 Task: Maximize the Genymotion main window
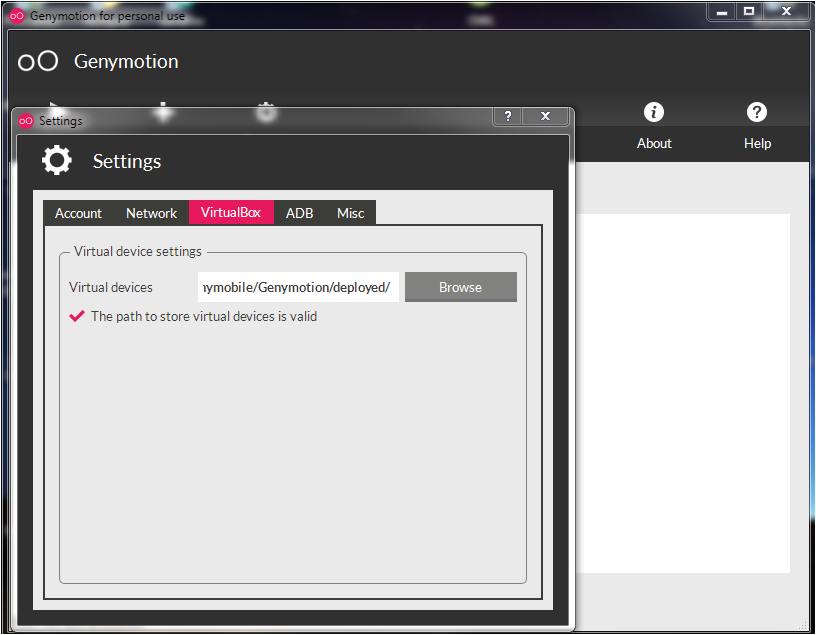point(748,11)
